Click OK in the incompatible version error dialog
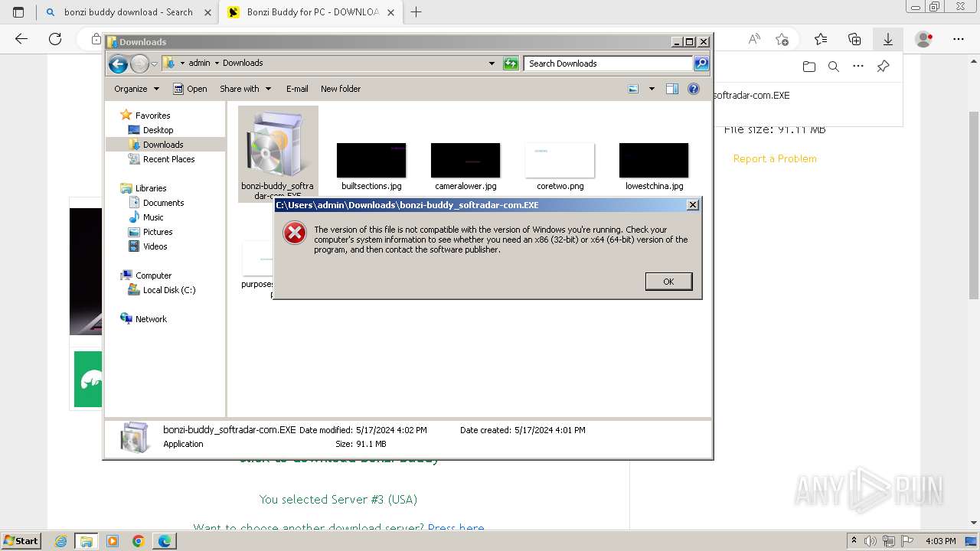Screen dimensions: 980x551 point(668,282)
